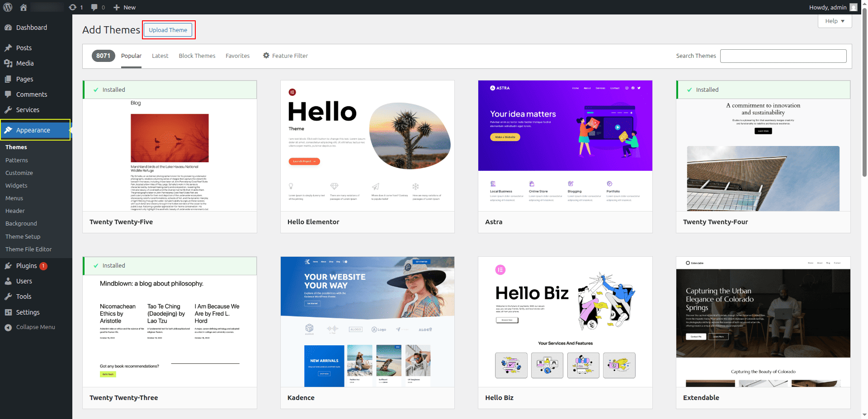The image size is (868, 419).
Task: Open the New content dropdown
Action: [x=124, y=7]
